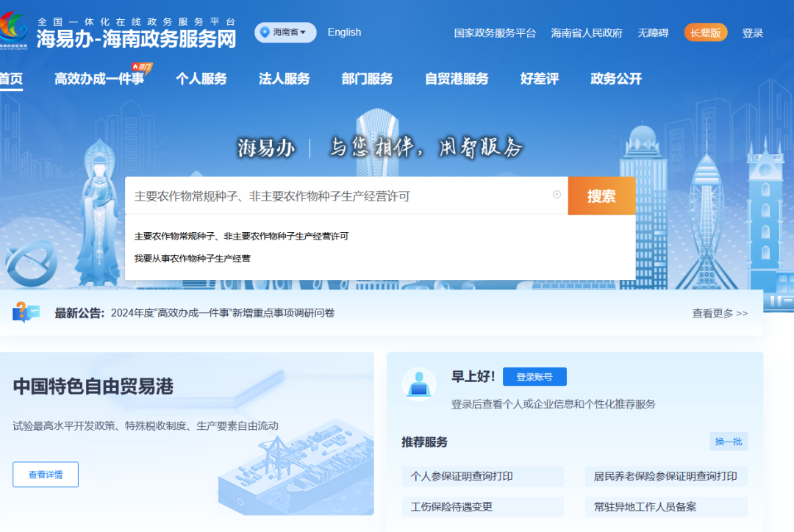The height and width of the screenshot is (532, 794).
Task: Open the 海南省 region dropdown
Action: [x=285, y=32]
